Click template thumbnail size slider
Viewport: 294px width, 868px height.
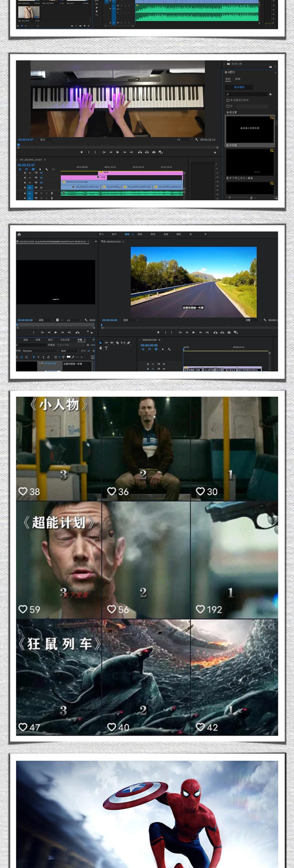coord(237,197)
